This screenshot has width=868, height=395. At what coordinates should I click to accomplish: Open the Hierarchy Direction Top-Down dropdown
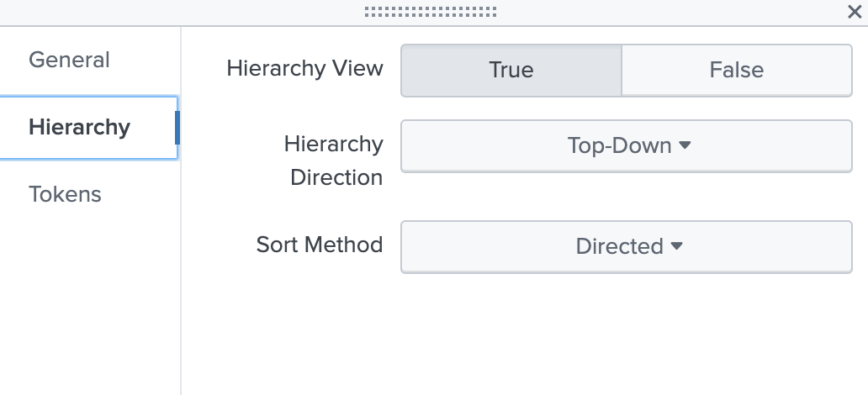[x=626, y=145]
